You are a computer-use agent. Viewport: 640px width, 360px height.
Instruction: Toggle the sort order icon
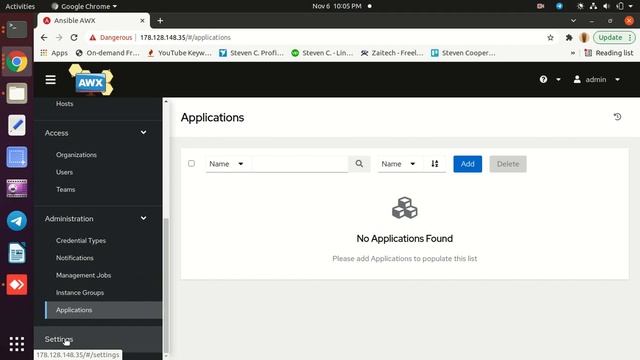435,164
